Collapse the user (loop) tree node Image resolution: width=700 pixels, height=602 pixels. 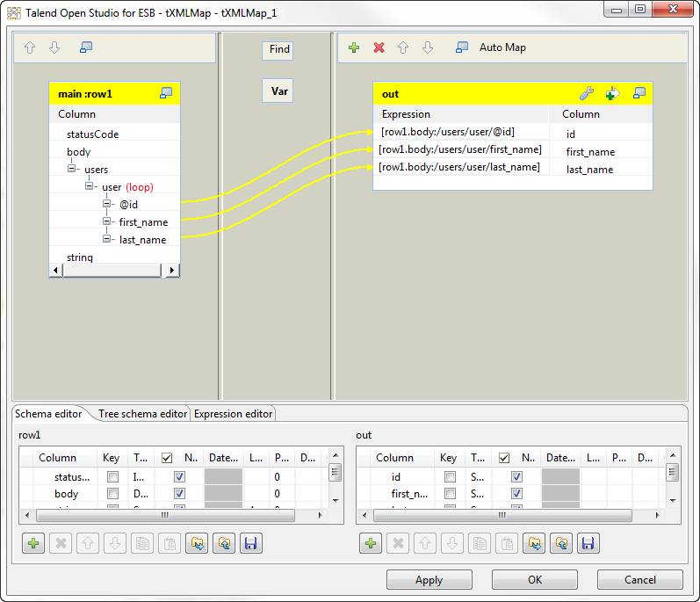pyautogui.click(x=90, y=187)
